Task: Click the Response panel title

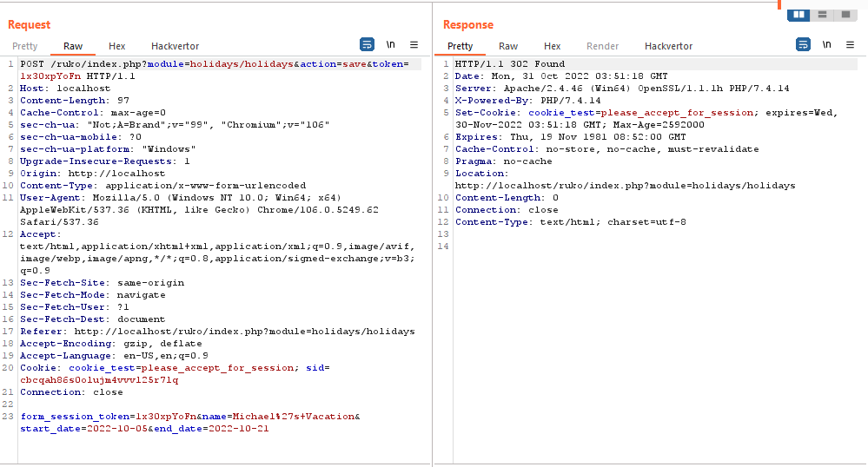Action: coord(468,24)
